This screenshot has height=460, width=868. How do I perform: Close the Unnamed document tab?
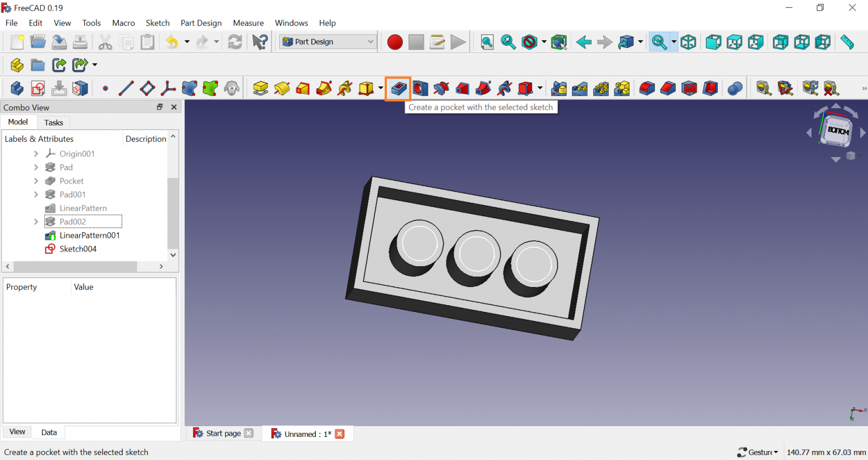(340, 434)
